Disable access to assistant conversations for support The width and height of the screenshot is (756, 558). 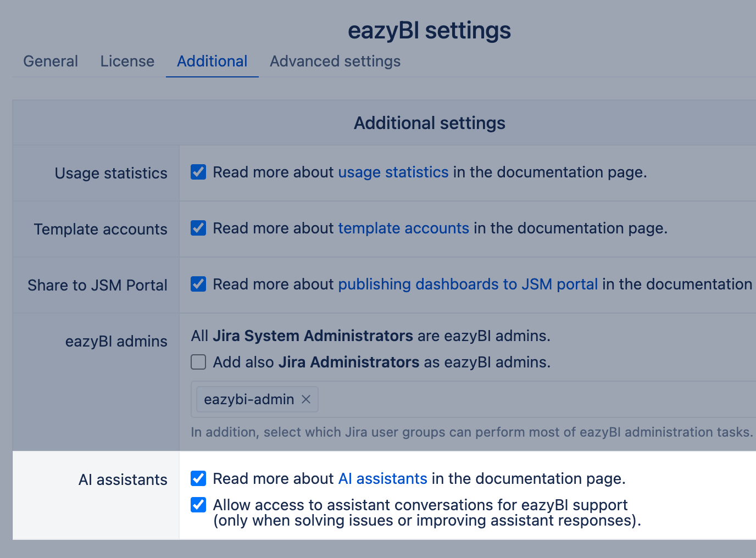click(198, 505)
